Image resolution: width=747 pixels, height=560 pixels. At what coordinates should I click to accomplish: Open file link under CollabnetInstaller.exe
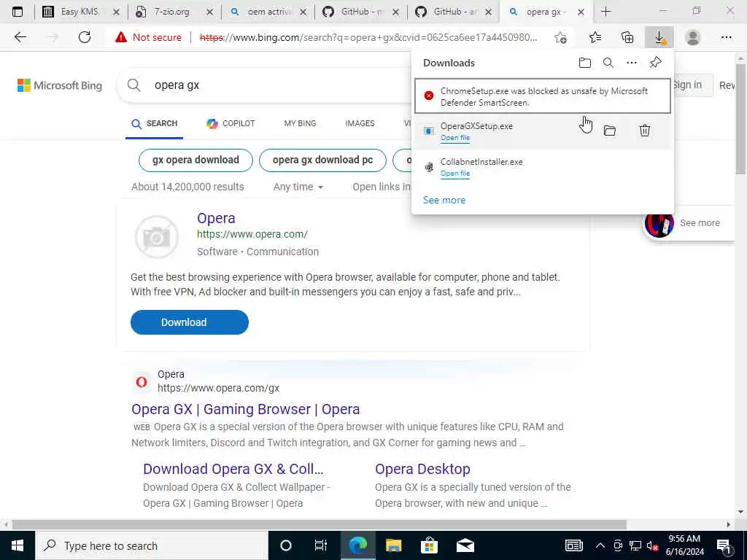point(455,174)
